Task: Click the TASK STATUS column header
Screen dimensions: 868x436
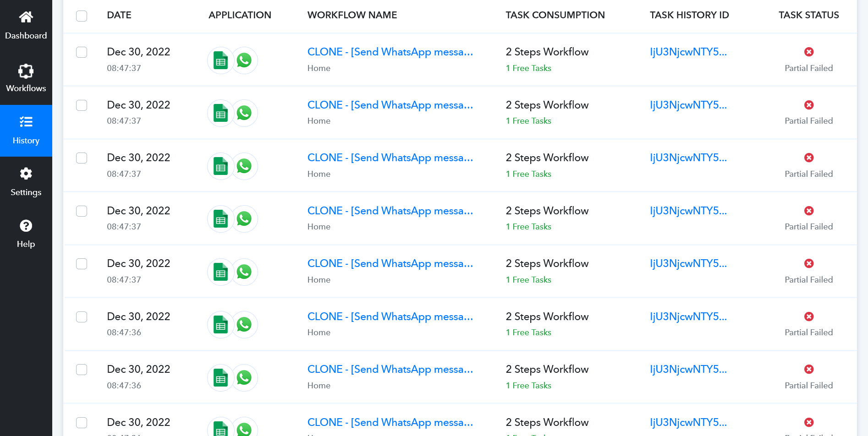Action: click(809, 15)
